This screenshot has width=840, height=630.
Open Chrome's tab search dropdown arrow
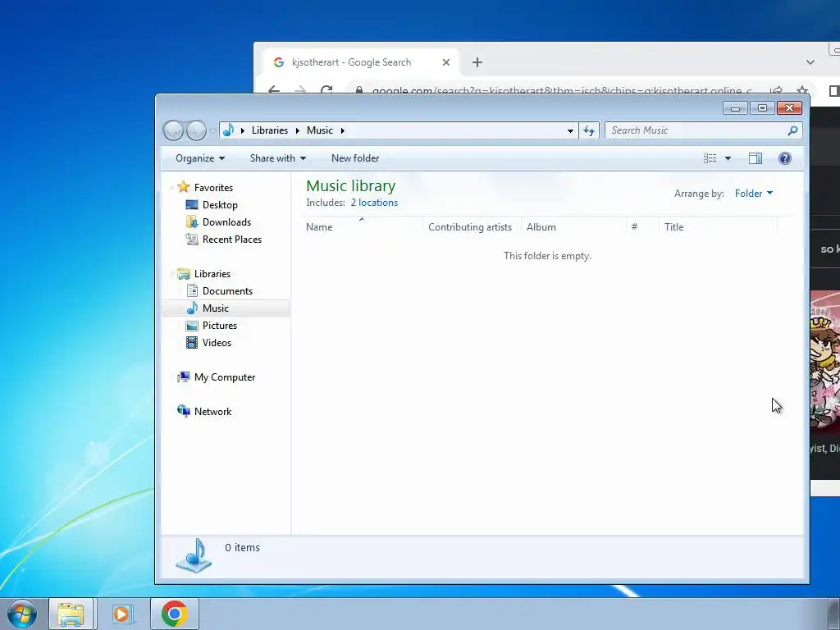pos(810,62)
